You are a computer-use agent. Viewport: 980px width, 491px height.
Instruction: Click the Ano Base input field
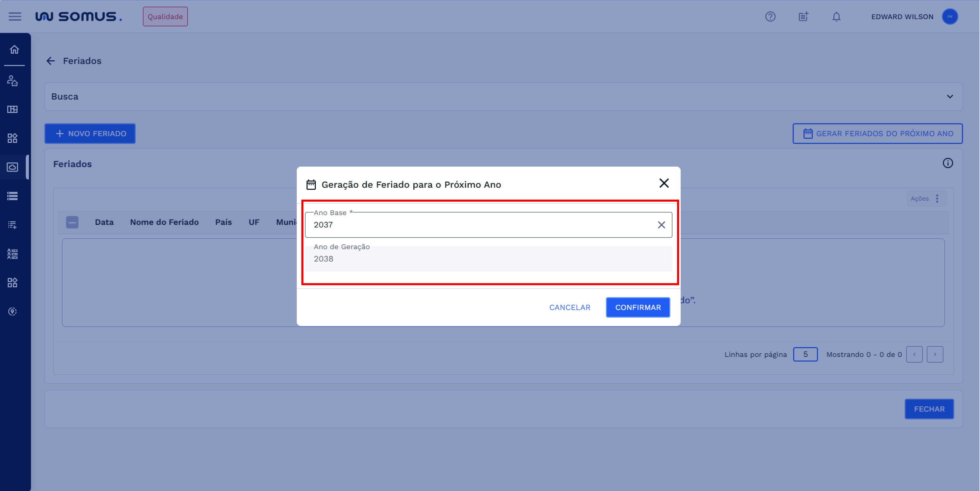click(479, 225)
